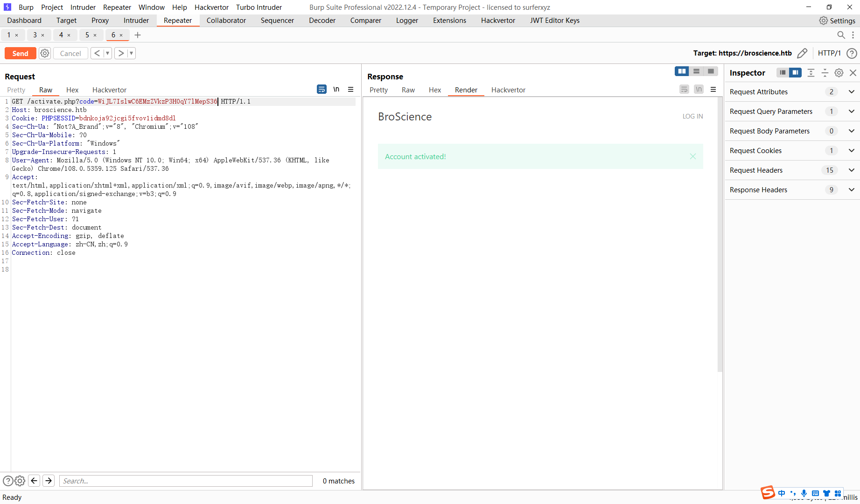Go to next request in history

click(121, 53)
